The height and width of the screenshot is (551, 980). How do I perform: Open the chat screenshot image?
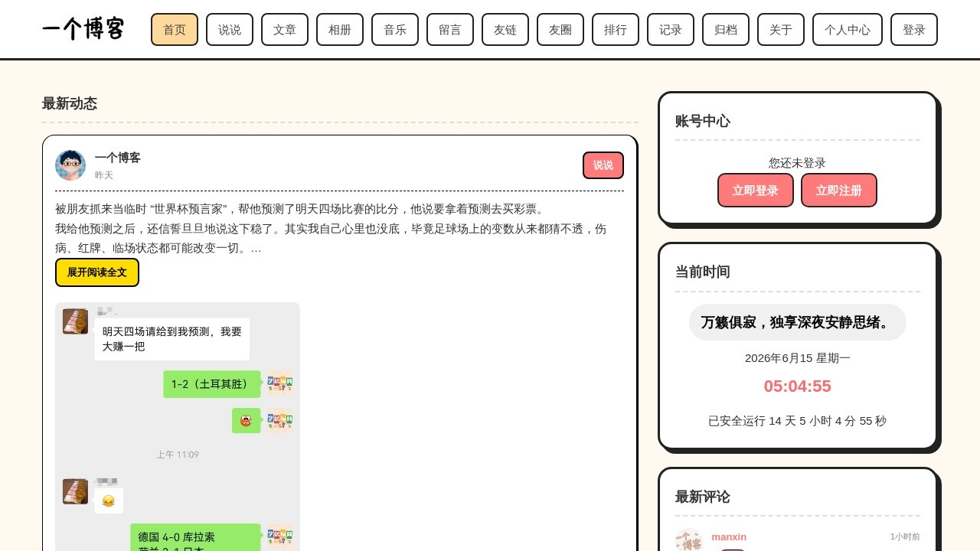click(x=178, y=426)
